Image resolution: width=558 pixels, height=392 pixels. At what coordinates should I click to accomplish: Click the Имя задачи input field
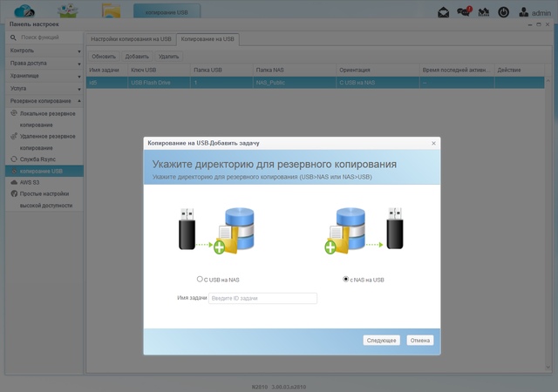tap(262, 298)
